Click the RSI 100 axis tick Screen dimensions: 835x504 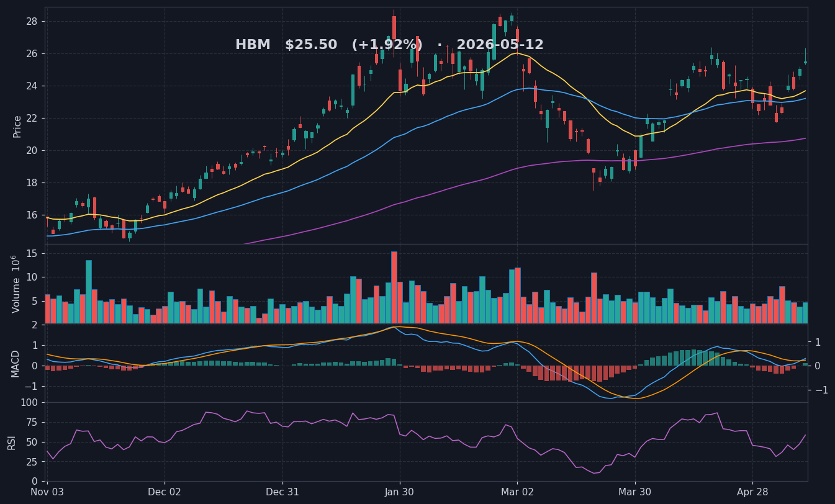(x=29, y=402)
